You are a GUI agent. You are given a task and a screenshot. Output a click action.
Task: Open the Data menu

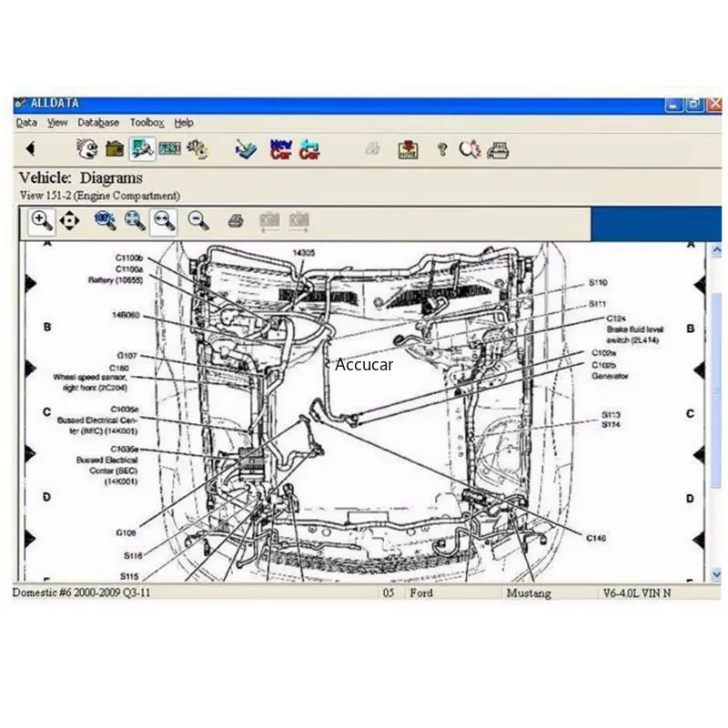pyautogui.click(x=26, y=123)
